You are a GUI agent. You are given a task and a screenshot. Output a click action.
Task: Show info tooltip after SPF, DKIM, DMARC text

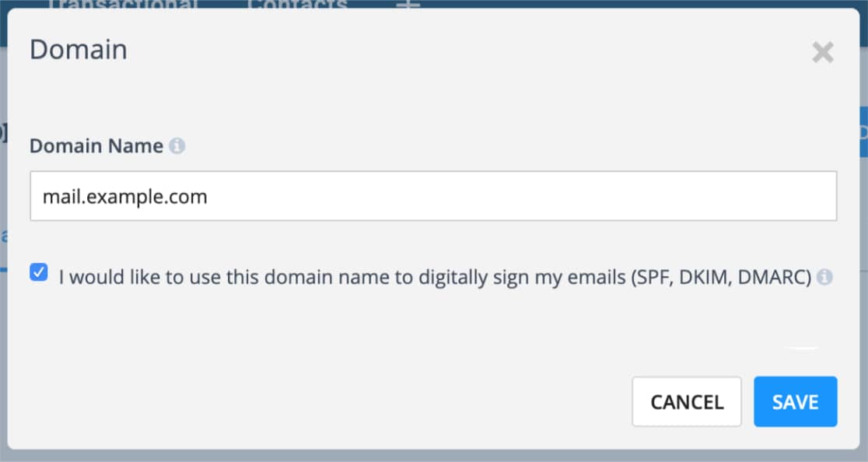point(824,277)
